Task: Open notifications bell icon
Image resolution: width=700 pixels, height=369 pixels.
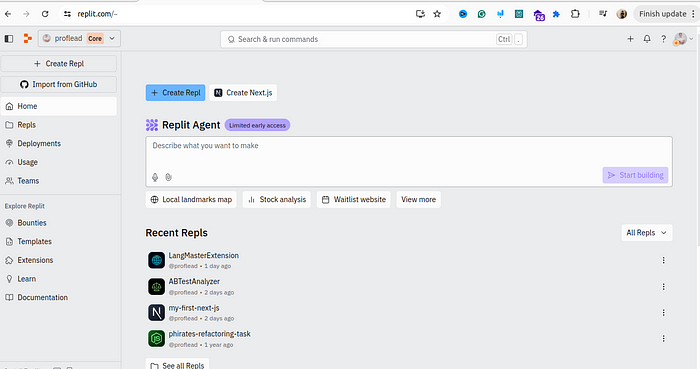Action: click(x=647, y=39)
